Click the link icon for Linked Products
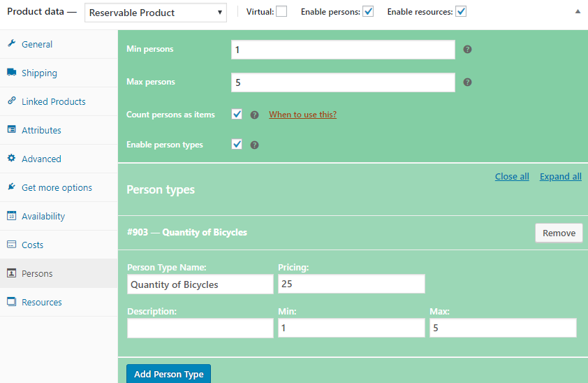Screen dimensions: 588x383 coord(11,101)
